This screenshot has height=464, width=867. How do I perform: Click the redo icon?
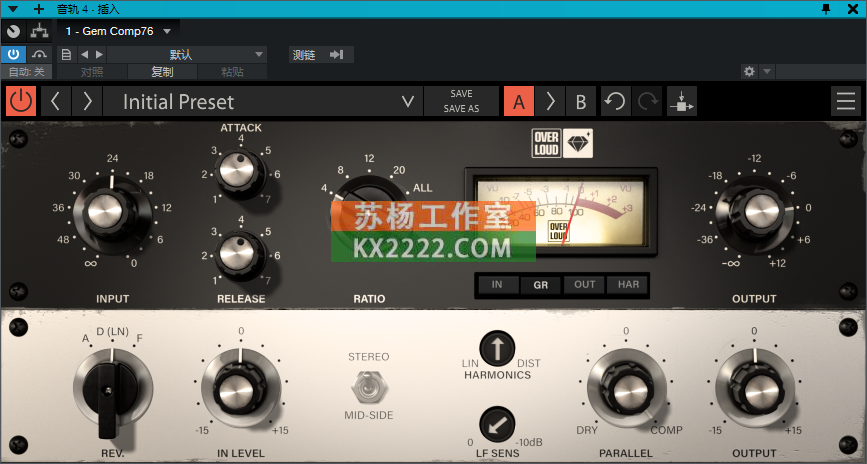click(x=647, y=102)
